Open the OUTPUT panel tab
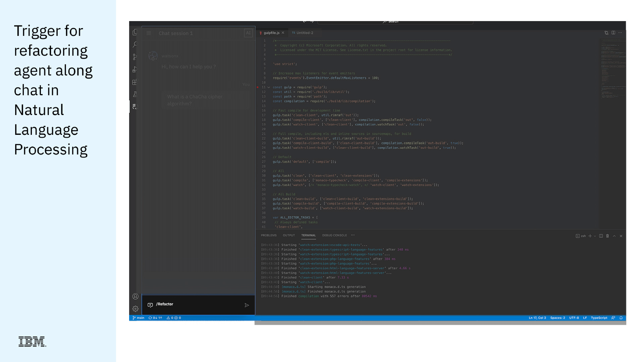Image resolution: width=644 pixels, height=362 pixels. 289,235
